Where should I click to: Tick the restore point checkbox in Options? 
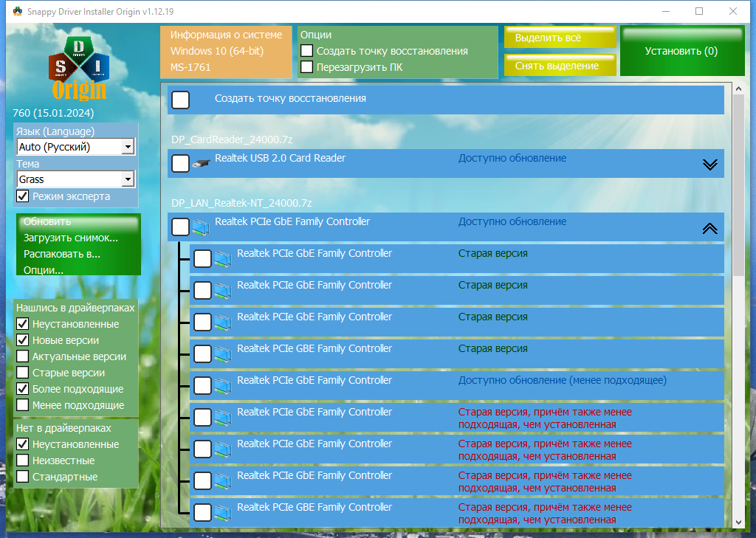point(306,51)
